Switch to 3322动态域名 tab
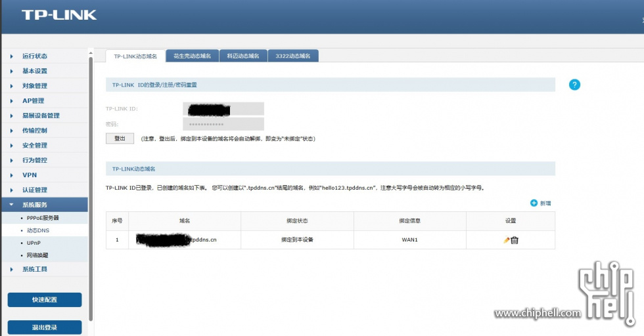 click(x=293, y=56)
